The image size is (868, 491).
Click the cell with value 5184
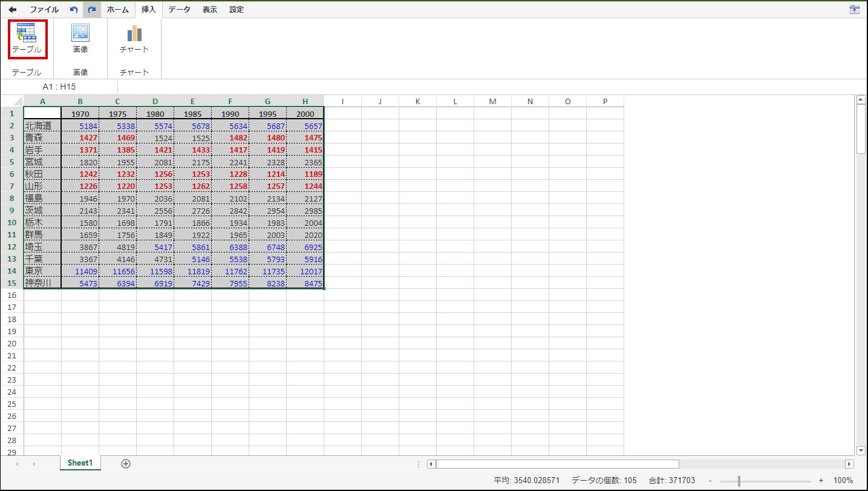(80, 125)
